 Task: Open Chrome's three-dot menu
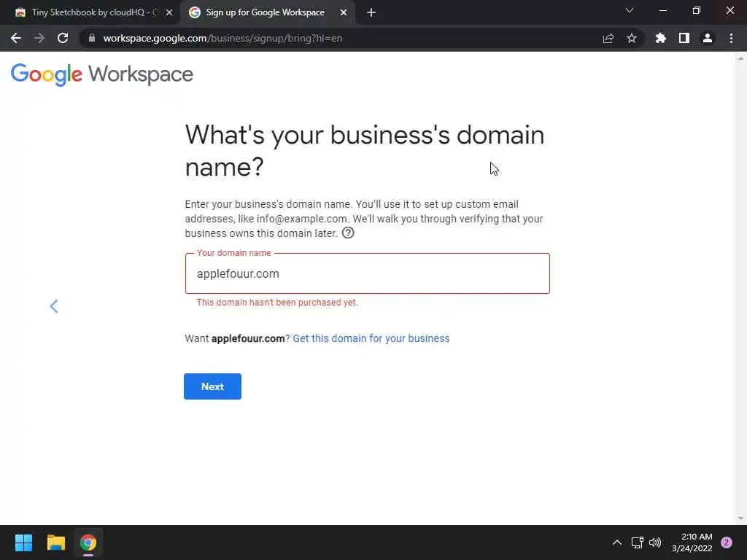(x=731, y=38)
